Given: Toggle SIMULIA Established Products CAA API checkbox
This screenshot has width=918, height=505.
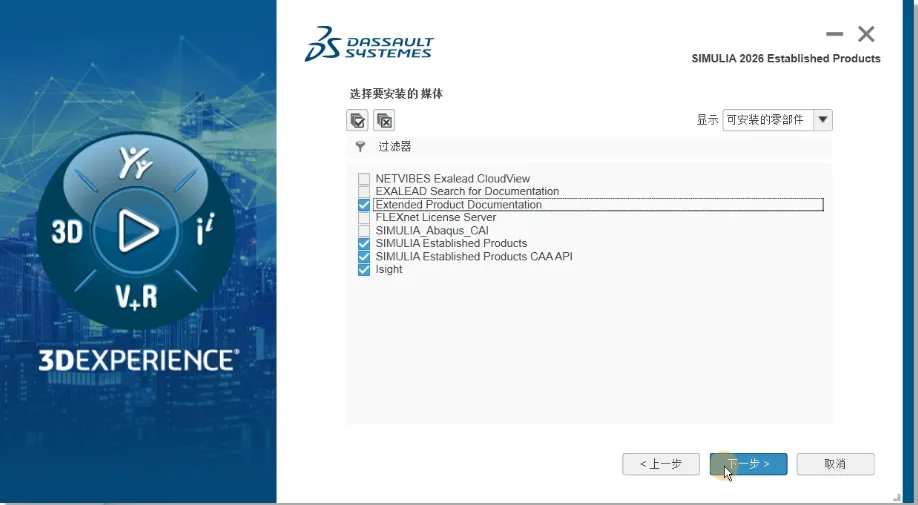Looking at the screenshot, I should 364,256.
